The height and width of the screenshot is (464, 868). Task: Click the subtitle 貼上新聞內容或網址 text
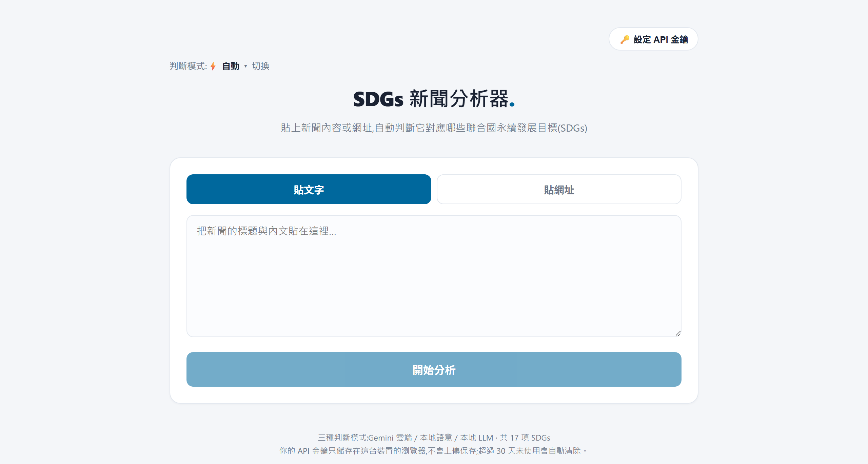point(434,128)
